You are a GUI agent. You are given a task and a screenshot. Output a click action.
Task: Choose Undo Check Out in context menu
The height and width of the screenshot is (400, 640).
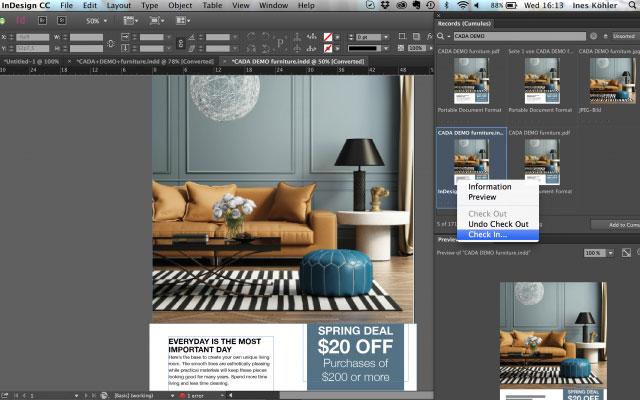[498, 223]
